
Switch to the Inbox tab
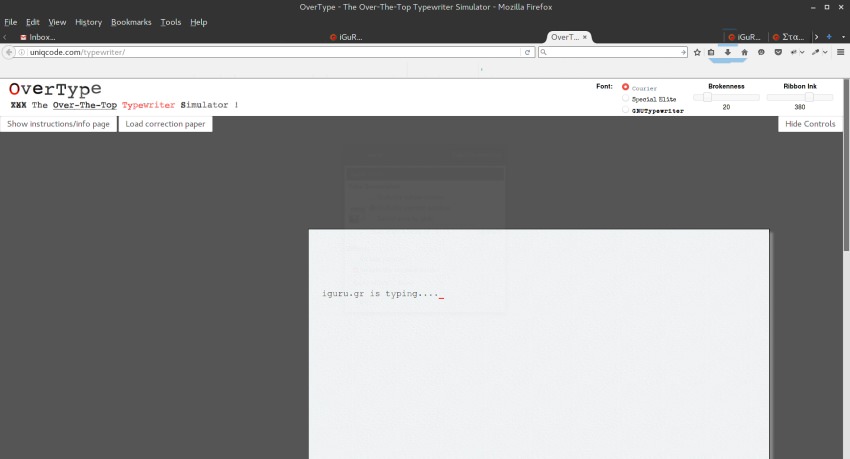[x=40, y=37]
